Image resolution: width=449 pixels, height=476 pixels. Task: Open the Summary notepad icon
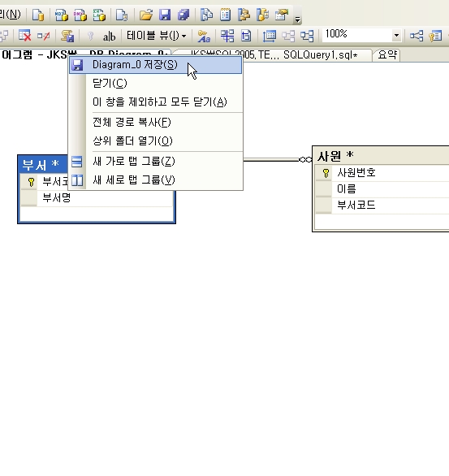pyautogui.click(x=225, y=15)
